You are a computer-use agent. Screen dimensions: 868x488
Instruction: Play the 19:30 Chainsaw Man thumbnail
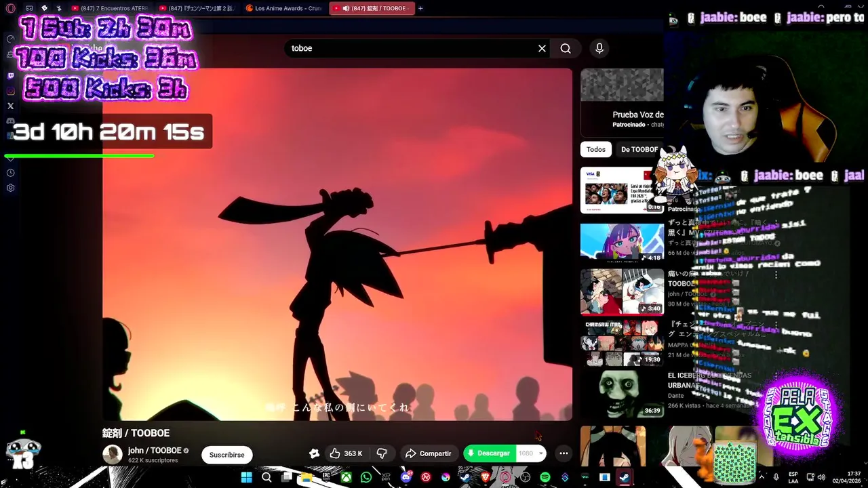(x=622, y=343)
